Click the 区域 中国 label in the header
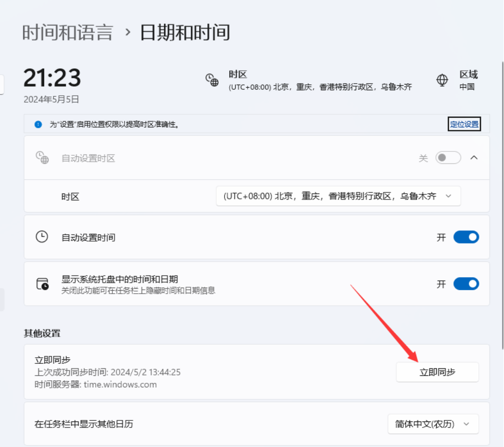This screenshot has height=447, width=504. tap(468, 80)
